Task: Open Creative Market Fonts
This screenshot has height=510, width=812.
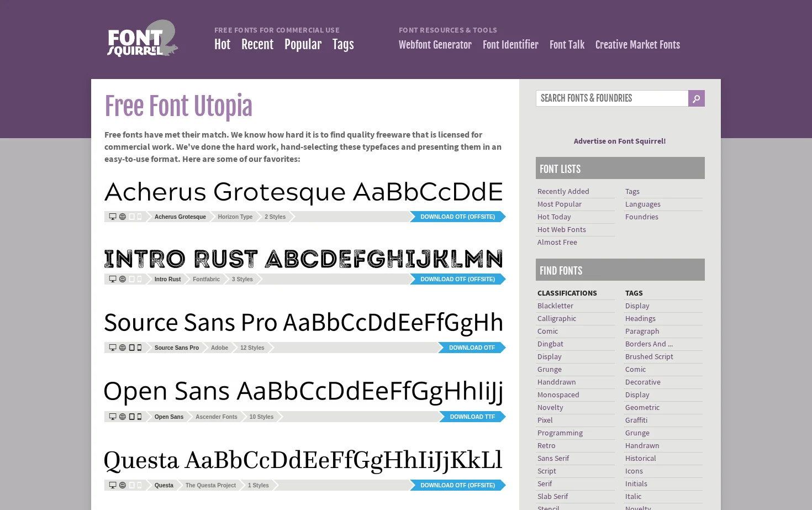Action: (637, 45)
